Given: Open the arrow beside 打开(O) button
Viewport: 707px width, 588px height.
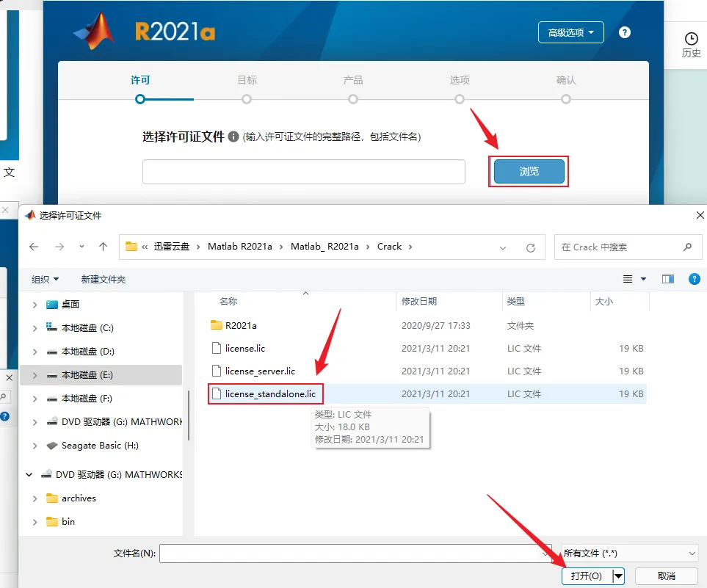Looking at the screenshot, I should [619, 576].
